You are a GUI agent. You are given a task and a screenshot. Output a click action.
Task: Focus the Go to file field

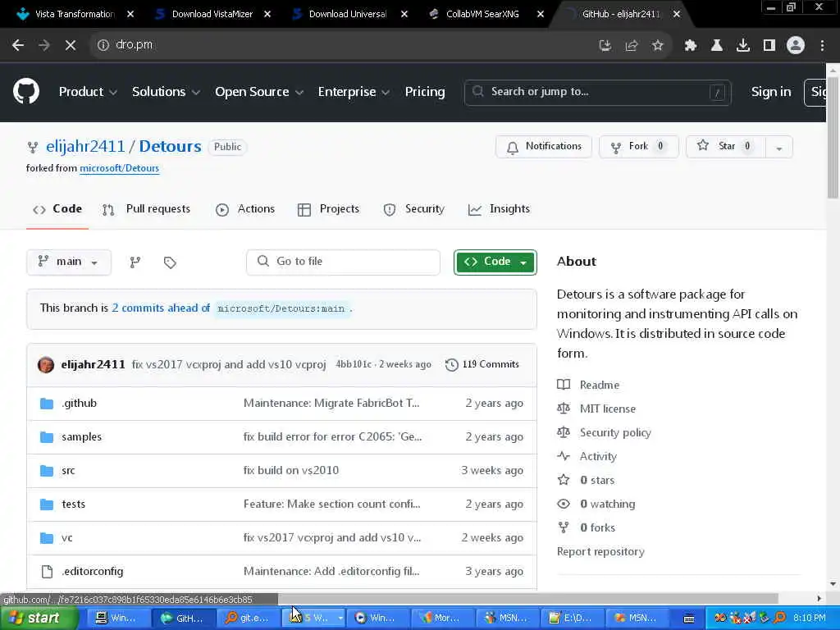tap(343, 262)
